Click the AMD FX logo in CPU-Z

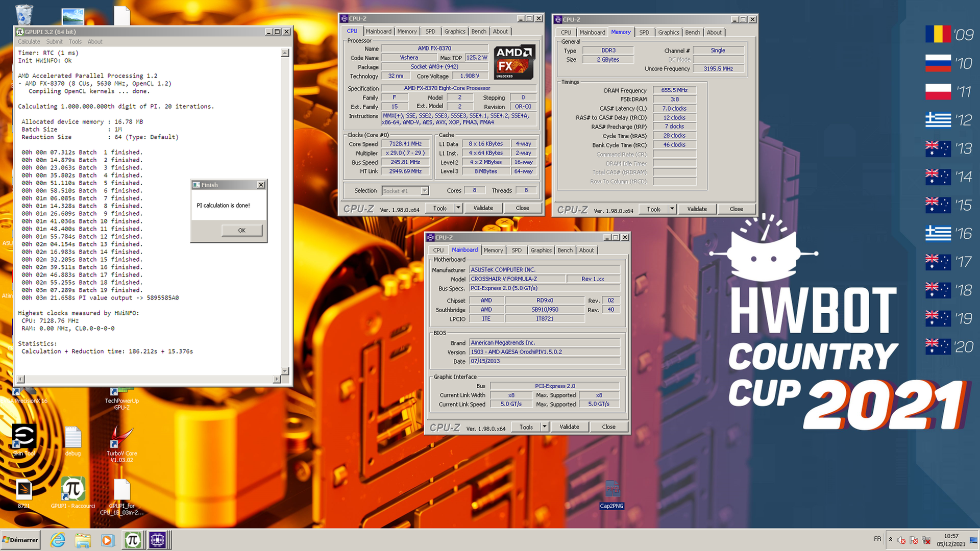point(514,62)
